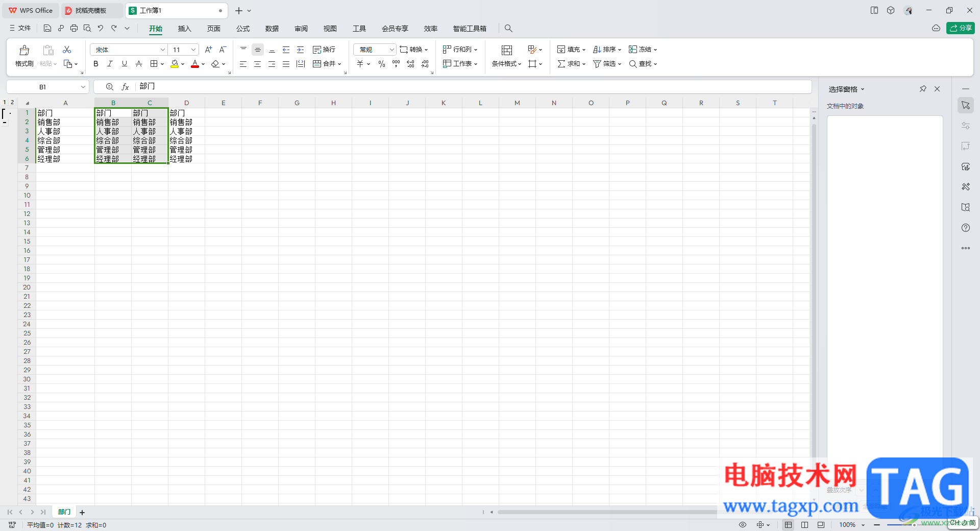Click the Find (查找) magnifier icon
This screenshot has height=531, width=980.
633,64
